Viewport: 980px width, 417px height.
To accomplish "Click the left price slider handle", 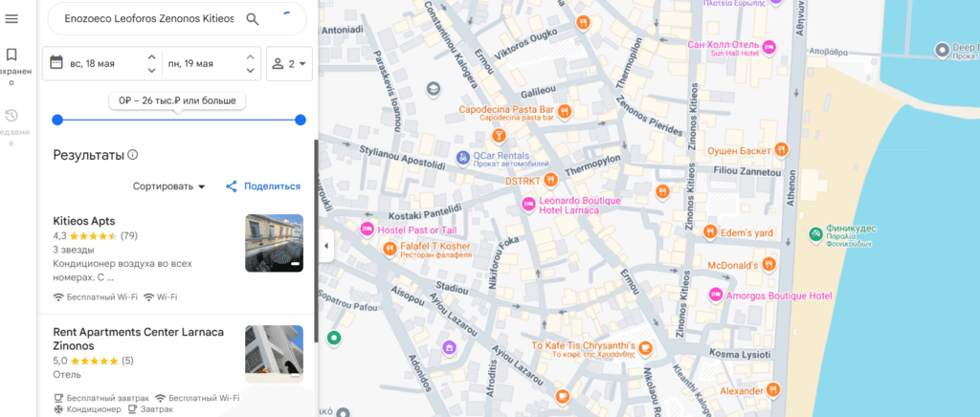I will (x=57, y=120).
